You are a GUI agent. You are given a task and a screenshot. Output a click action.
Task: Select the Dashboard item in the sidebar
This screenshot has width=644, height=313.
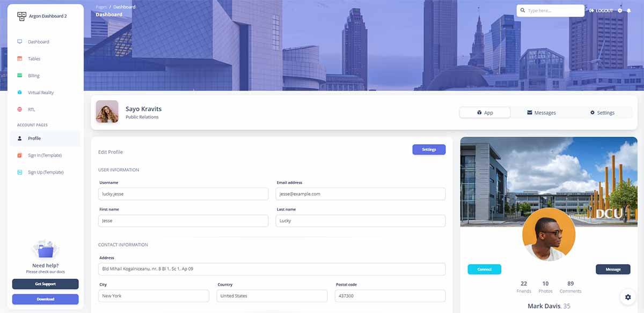click(38, 41)
